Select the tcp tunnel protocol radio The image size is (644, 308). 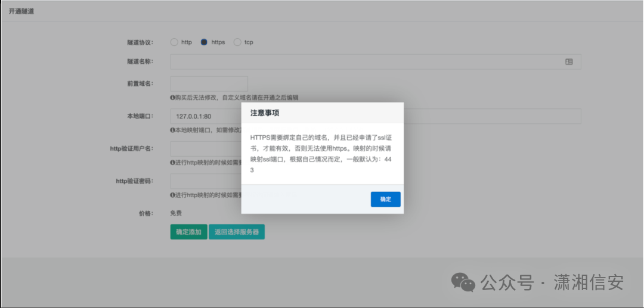point(237,42)
